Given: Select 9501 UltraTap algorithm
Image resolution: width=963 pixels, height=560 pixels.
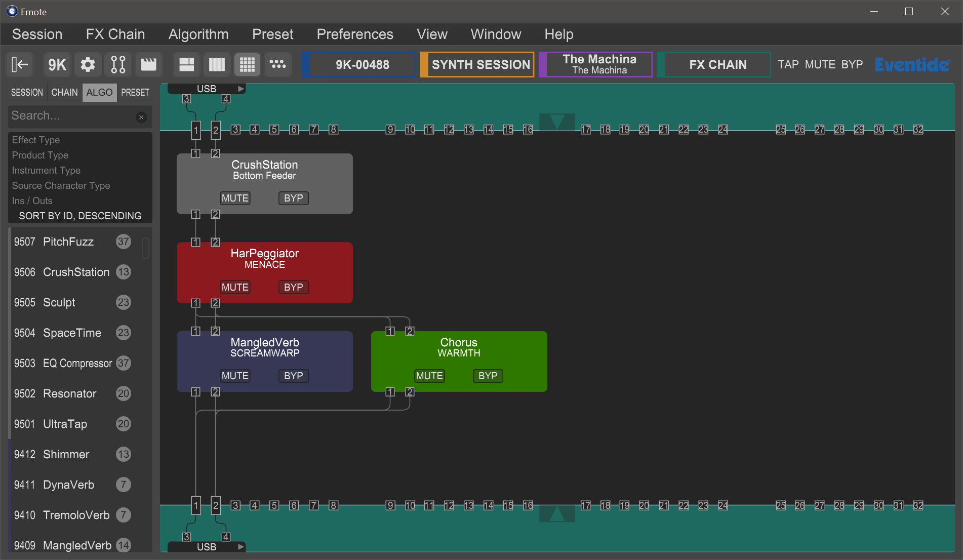Looking at the screenshot, I should point(74,424).
